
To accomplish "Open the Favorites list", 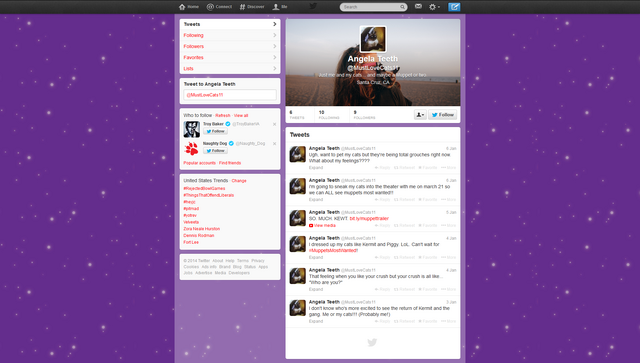I will tap(230, 57).
